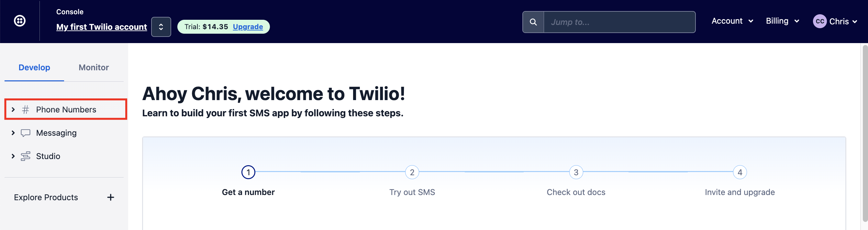Open the Account dropdown
The width and height of the screenshot is (868, 230).
click(732, 21)
